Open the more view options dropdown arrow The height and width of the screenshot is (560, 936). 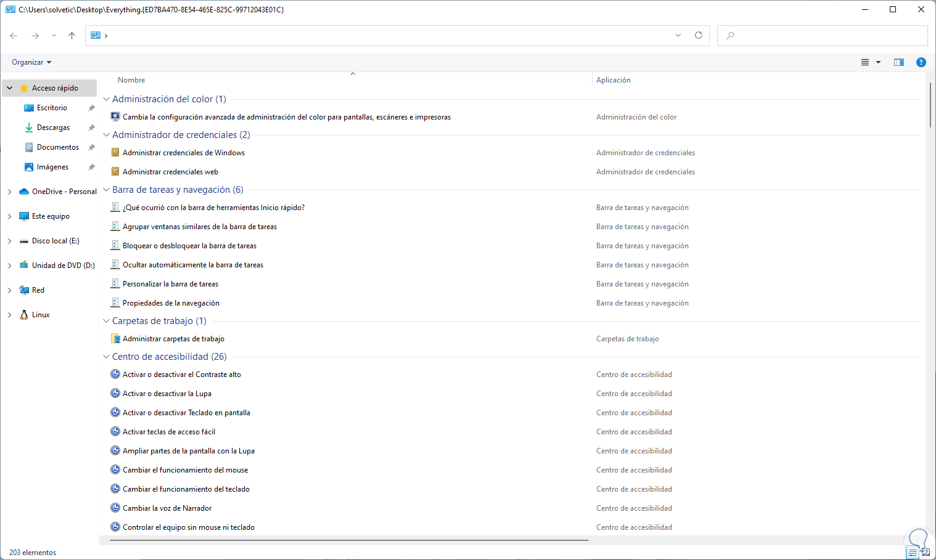879,62
